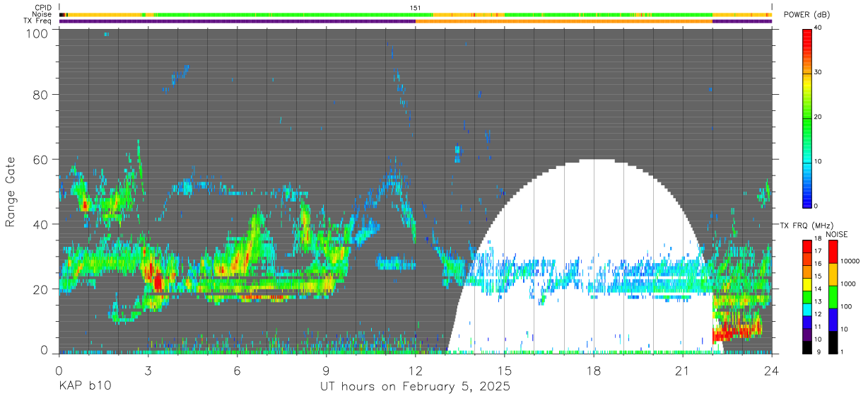Image resolution: width=868 pixels, height=401 pixels.
Task: Click the 6 tick label on UT hours axis
Action: (237, 371)
